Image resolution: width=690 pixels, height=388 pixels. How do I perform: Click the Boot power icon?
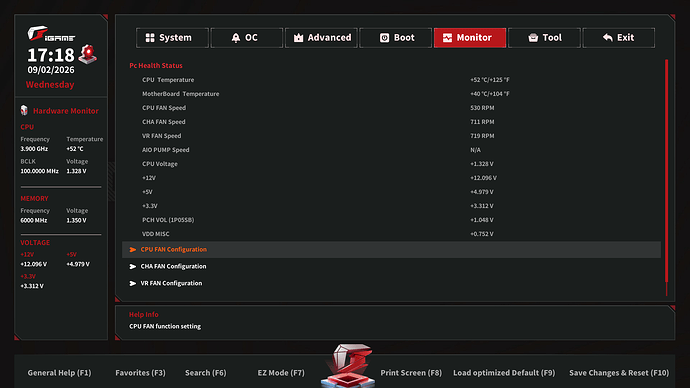pyautogui.click(x=384, y=38)
